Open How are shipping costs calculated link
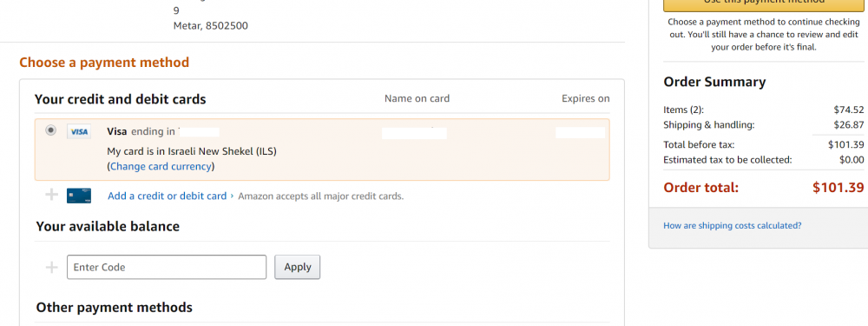Image resolution: width=868 pixels, height=326 pixels. click(733, 226)
